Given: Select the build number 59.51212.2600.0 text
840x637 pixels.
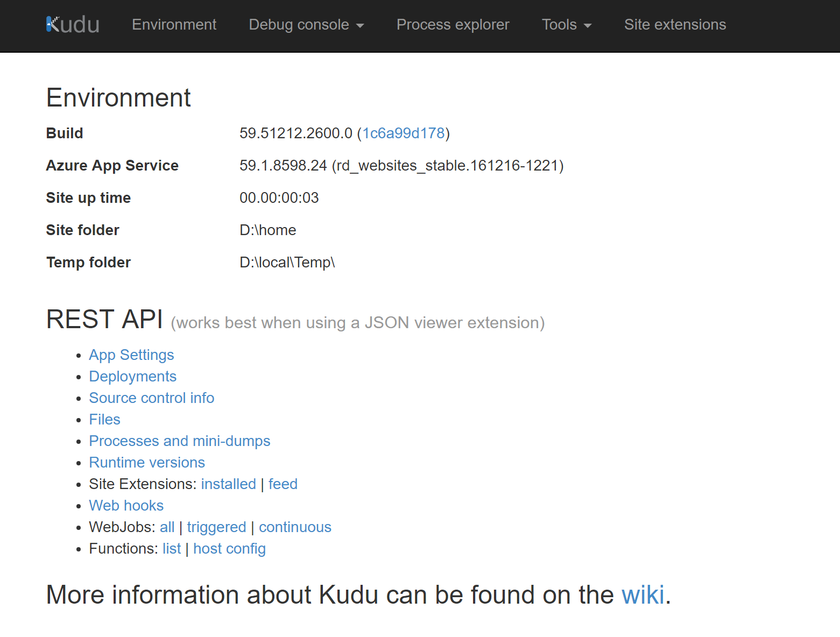Looking at the screenshot, I should [x=295, y=133].
